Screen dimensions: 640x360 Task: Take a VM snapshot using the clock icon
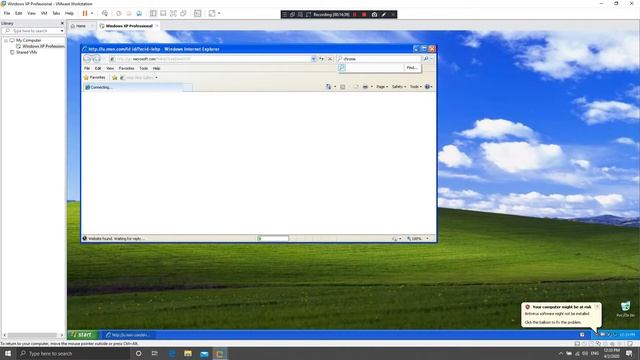pyautogui.click(x=119, y=13)
